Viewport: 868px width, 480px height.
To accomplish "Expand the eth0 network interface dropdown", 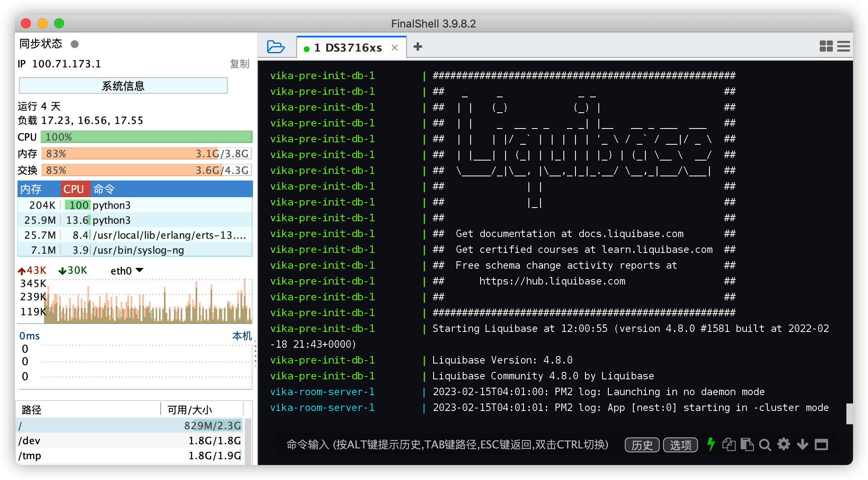I will (139, 270).
